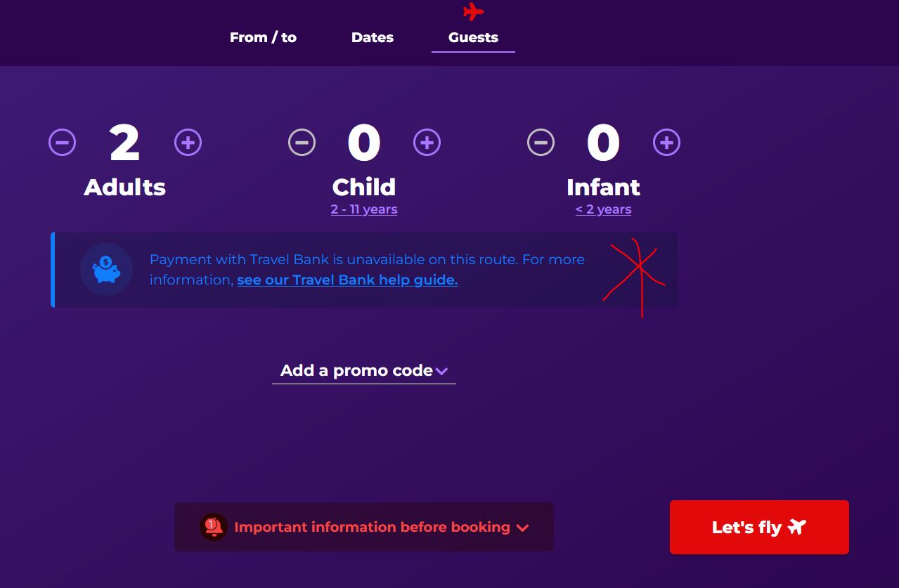Decrease the Adults count with minus icon
The height and width of the screenshot is (588, 899).
click(x=62, y=143)
